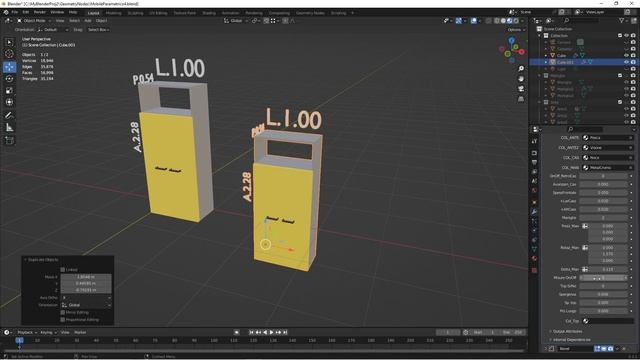Toggle visibility eye for Cube object
Viewport: 640px width, 360px height.
point(627,55)
